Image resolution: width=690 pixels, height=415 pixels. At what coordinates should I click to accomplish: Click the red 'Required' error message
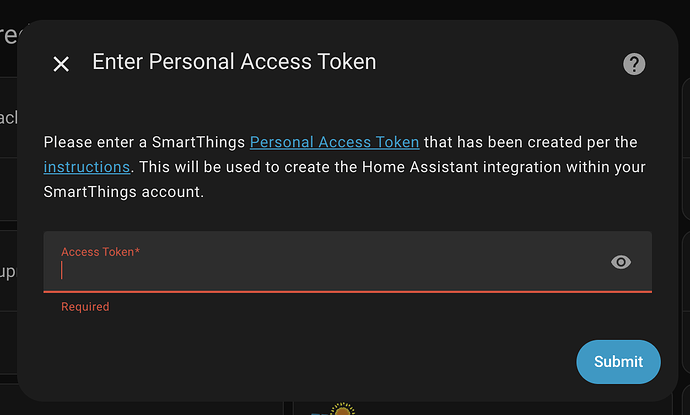(x=85, y=307)
